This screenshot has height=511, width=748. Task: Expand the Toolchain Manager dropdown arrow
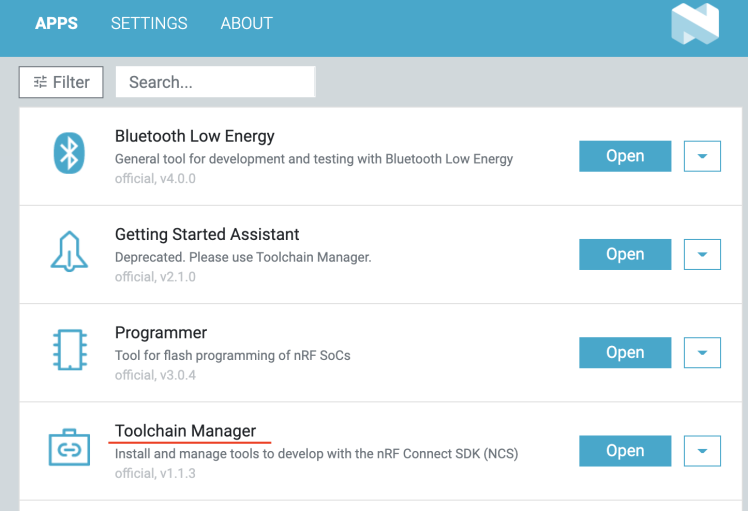tap(702, 450)
